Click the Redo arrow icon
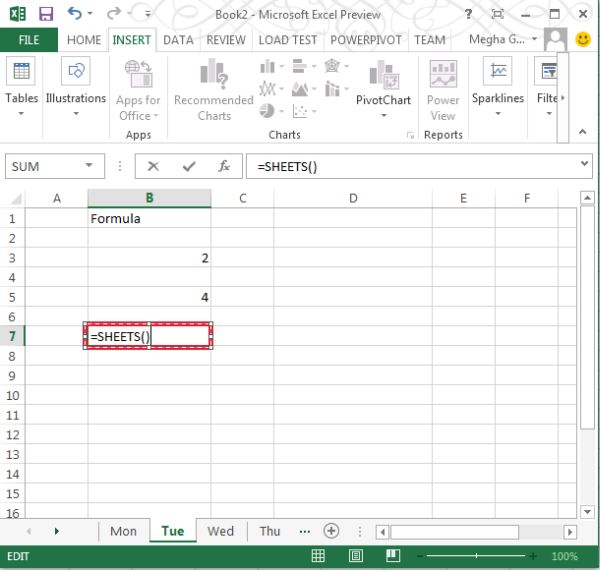The width and height of the screenshot is (600, 570). tap(114, 14)
